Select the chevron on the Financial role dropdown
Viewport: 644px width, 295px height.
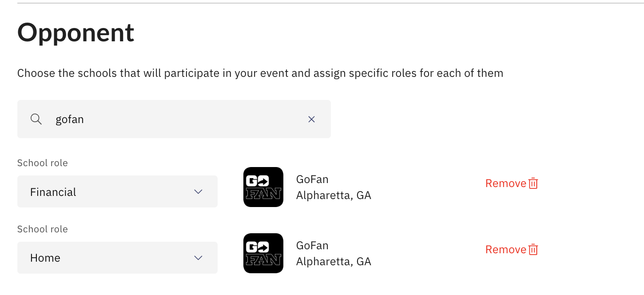click(x=198, y=191)
